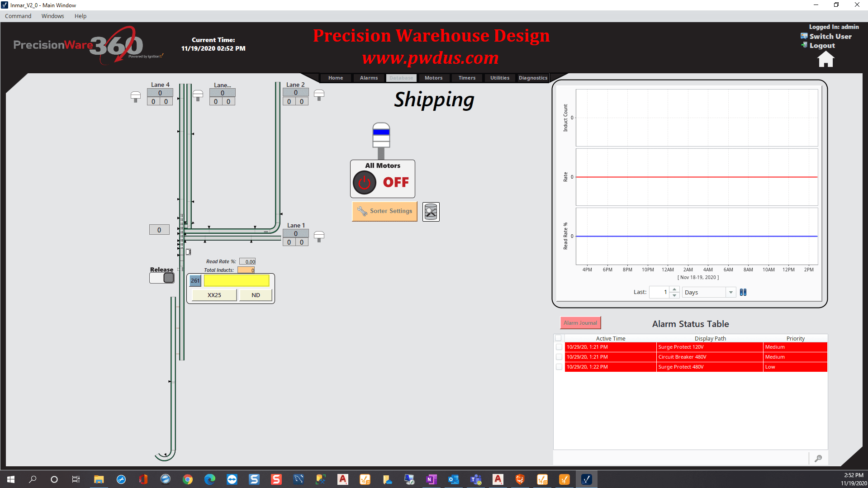Open File Explorer from taskbar

pos(99,479)
